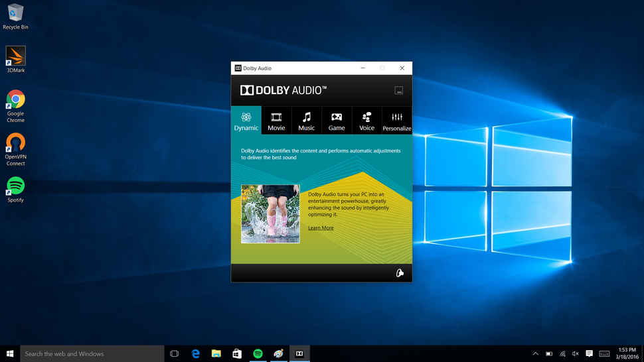This screenshot has height=362, width=644.
Task: Follow the Learn More link
Action: pyautogui.click(x=321, y=228)
